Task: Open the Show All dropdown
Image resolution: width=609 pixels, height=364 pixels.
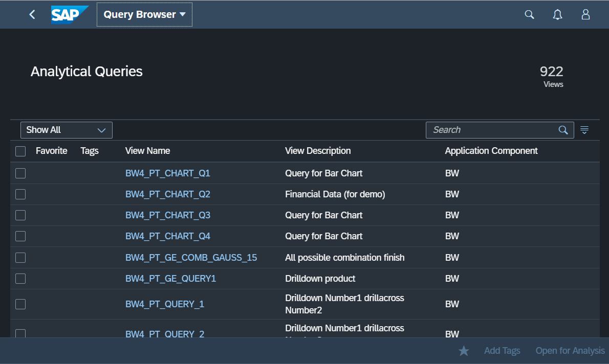Action: point(66,130)
